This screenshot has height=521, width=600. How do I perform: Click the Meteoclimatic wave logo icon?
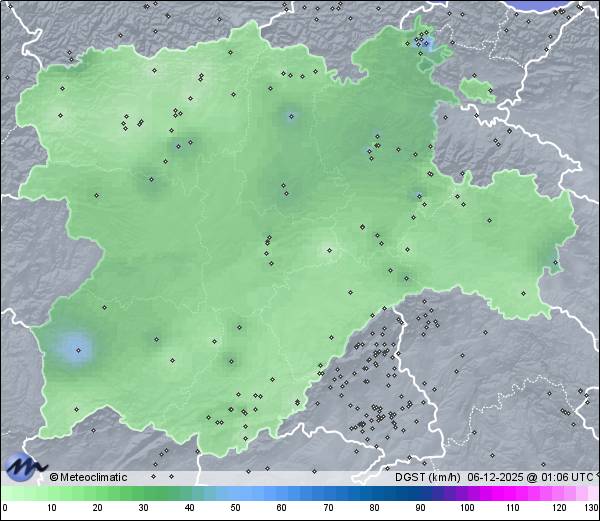click(x=24, y=466)
